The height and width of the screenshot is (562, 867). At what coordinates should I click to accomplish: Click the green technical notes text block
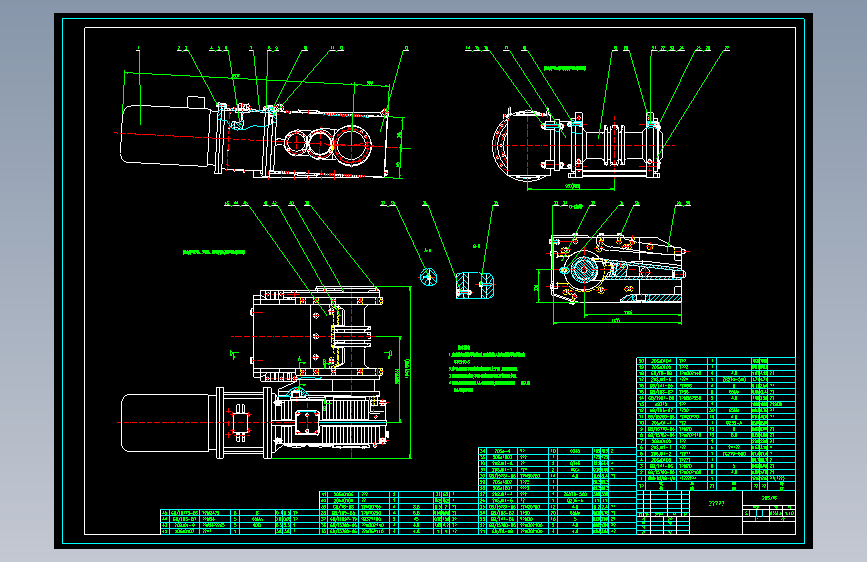tap(489, 369)
